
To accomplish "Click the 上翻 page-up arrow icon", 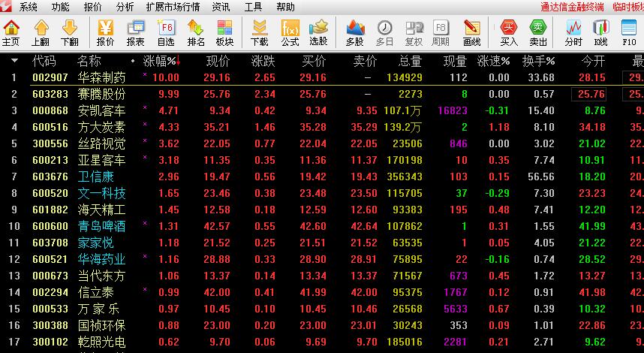I will click(41, 33).
